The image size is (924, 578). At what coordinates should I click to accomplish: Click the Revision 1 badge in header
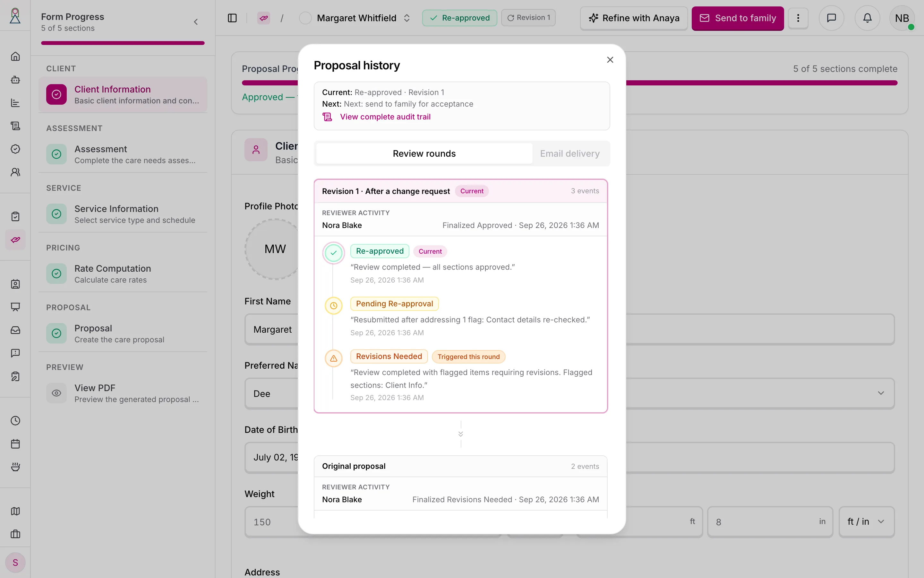[x=528, y=18]
